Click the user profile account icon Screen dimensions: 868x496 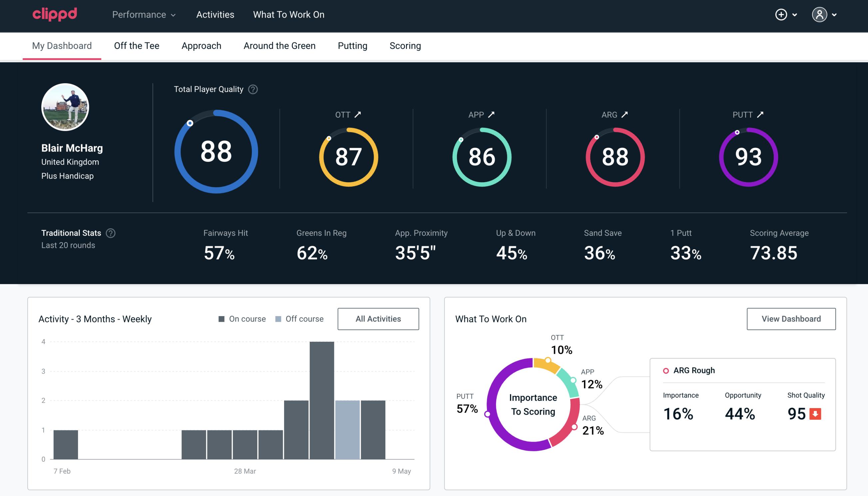[820, 14]
